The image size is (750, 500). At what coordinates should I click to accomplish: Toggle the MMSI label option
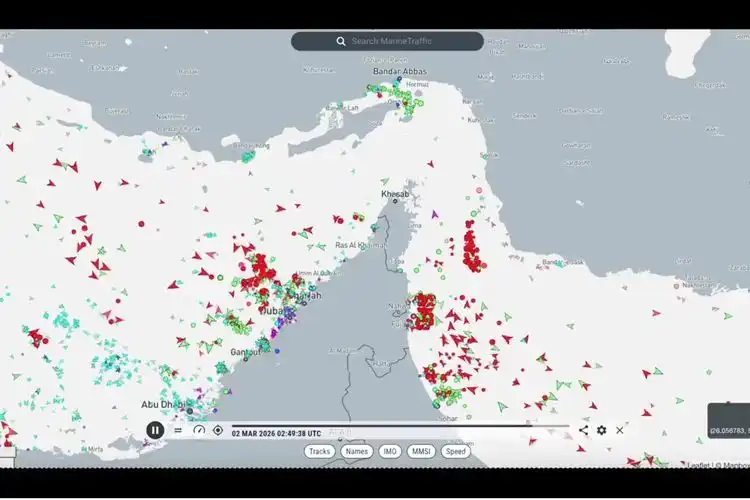click(x=421, y=451)
